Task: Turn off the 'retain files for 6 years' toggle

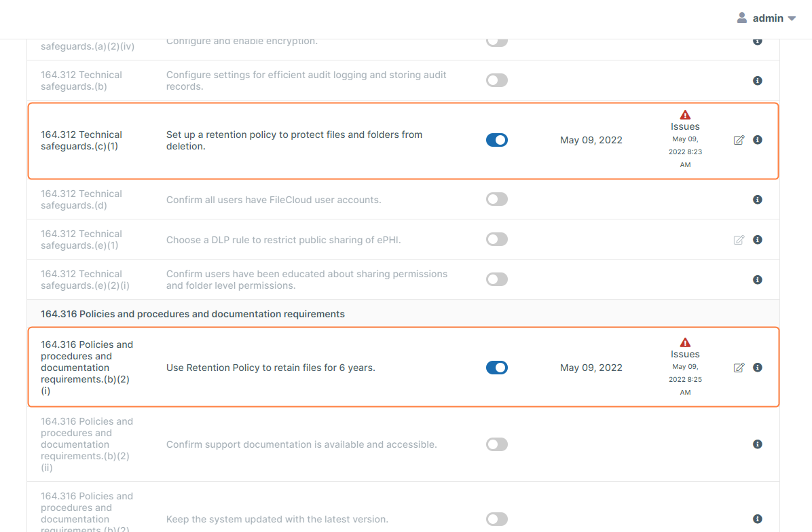Action: [496, 368]
